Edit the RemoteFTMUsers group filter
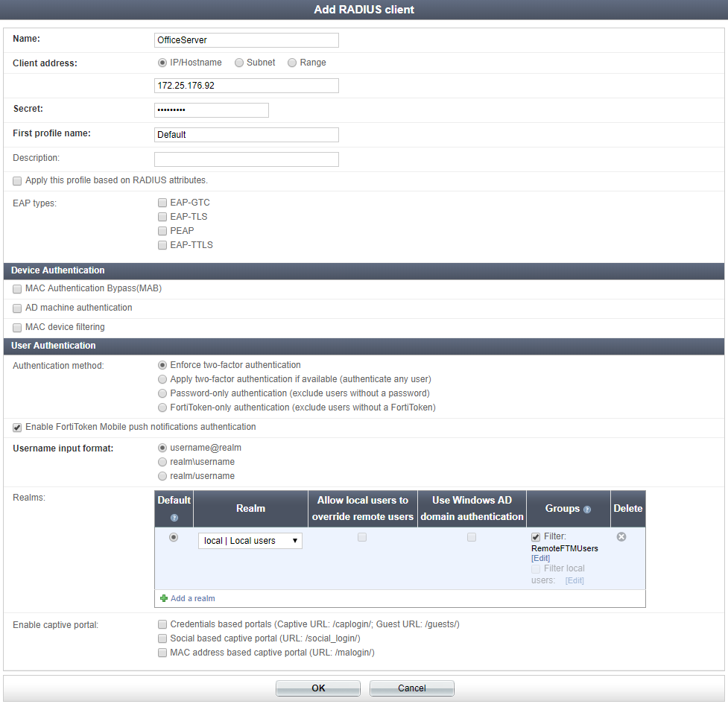Viewport: 728px width, 704px height. coord(540,557)
